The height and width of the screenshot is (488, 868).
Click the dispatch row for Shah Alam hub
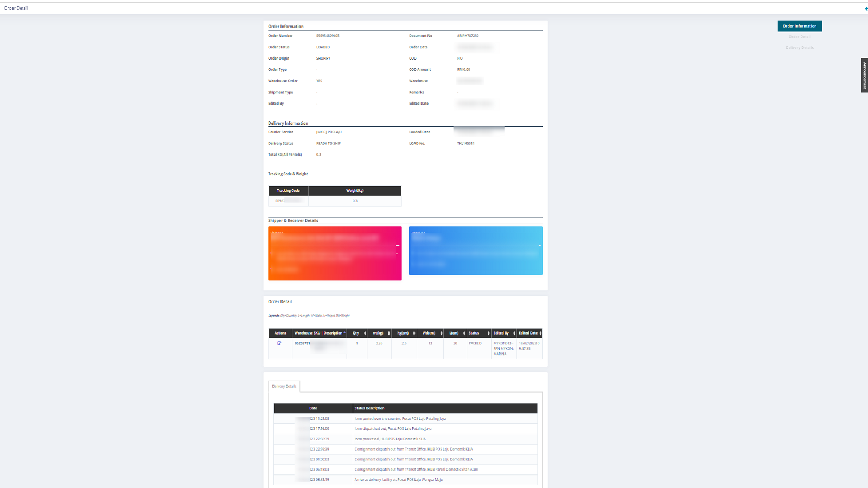[405, 470]
